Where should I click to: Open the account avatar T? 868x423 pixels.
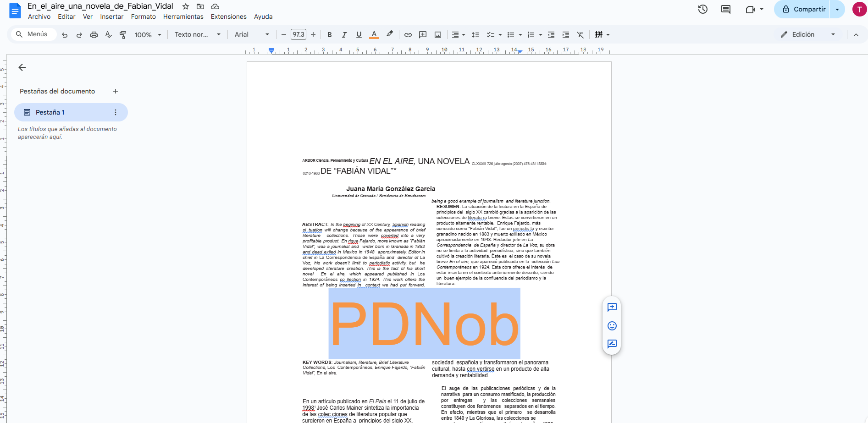tap(859, 9)
